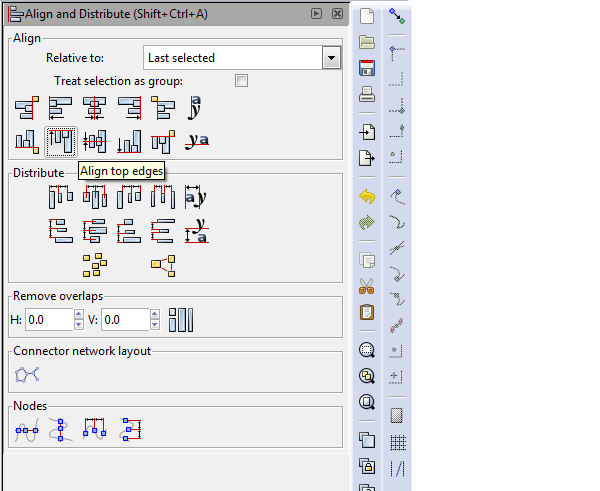Click the Align top edges icon

click(x=61, y=141)
